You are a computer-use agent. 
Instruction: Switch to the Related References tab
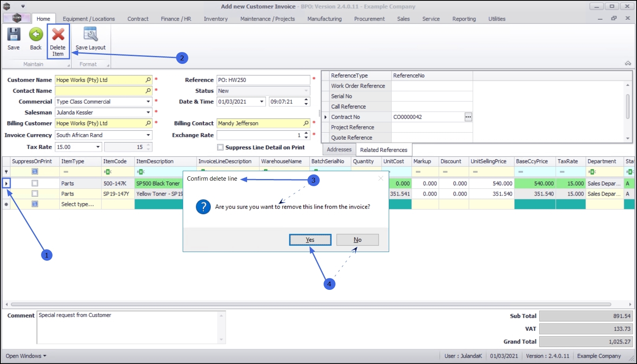[x=384, y=150]
